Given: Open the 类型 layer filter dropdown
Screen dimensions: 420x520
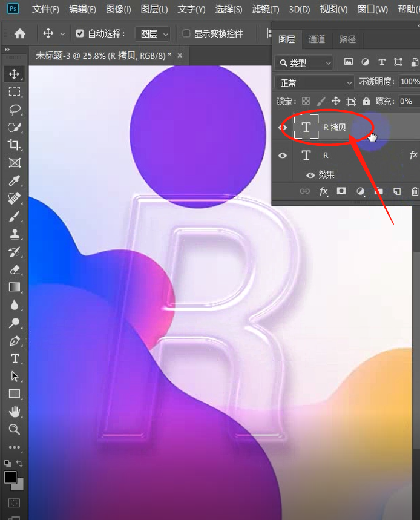Looking at the screenshot, I should tap(304, 62).
